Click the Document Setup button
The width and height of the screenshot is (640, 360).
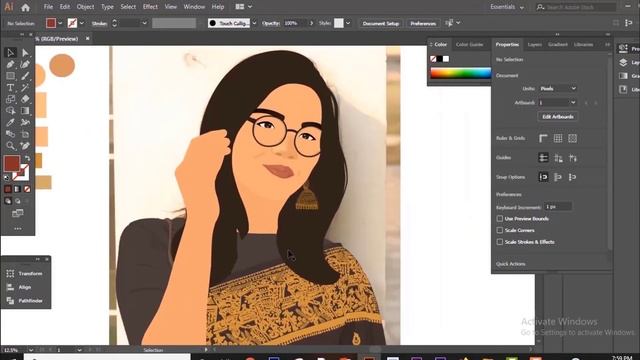380,24
